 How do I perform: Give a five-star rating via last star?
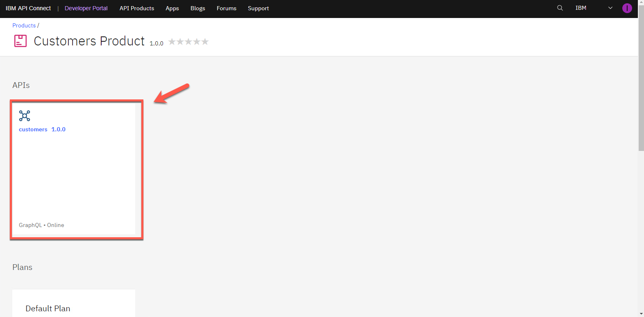pyautogui.click(x=205, y=42)
